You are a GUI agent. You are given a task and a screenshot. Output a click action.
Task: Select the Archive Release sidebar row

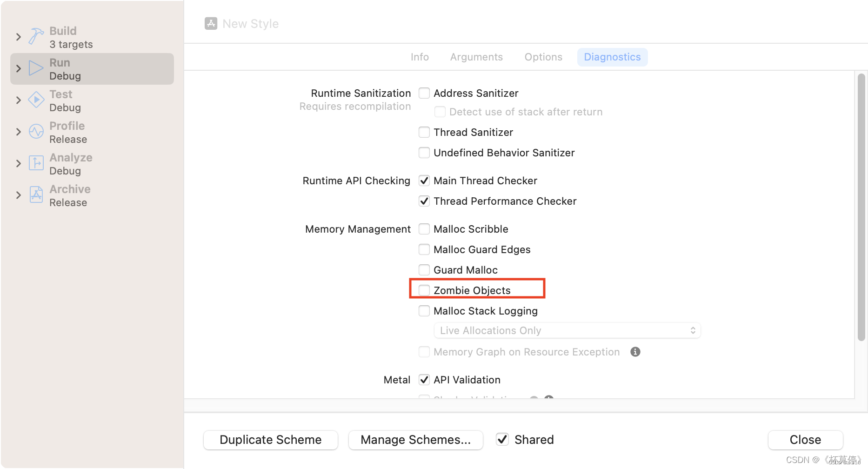(92, 195)
